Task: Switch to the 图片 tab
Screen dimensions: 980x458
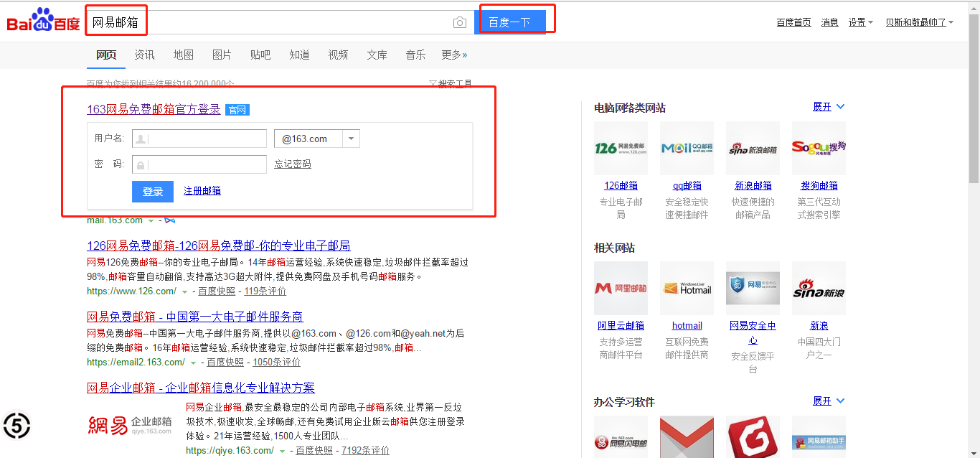Action: (x=222, y=55)
